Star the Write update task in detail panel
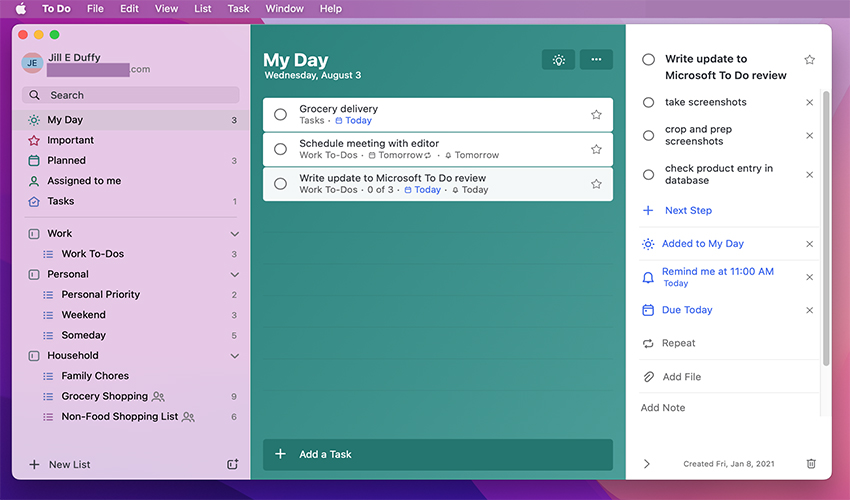Viewport: 850px width, 500px height. tap(809, 60)
